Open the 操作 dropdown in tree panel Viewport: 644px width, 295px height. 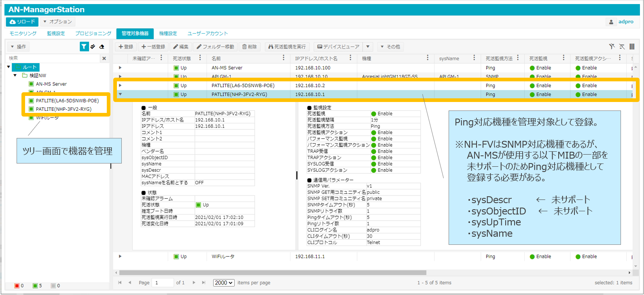tap(19, 47)
